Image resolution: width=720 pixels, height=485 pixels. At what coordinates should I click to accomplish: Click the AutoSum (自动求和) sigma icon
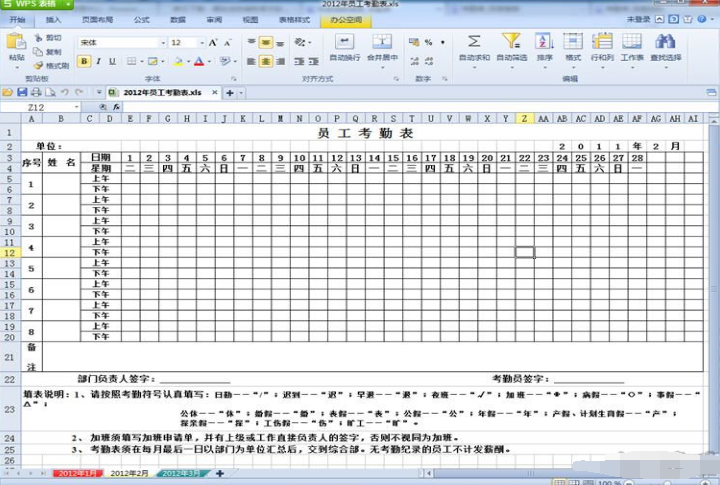(x=474, y=42)
